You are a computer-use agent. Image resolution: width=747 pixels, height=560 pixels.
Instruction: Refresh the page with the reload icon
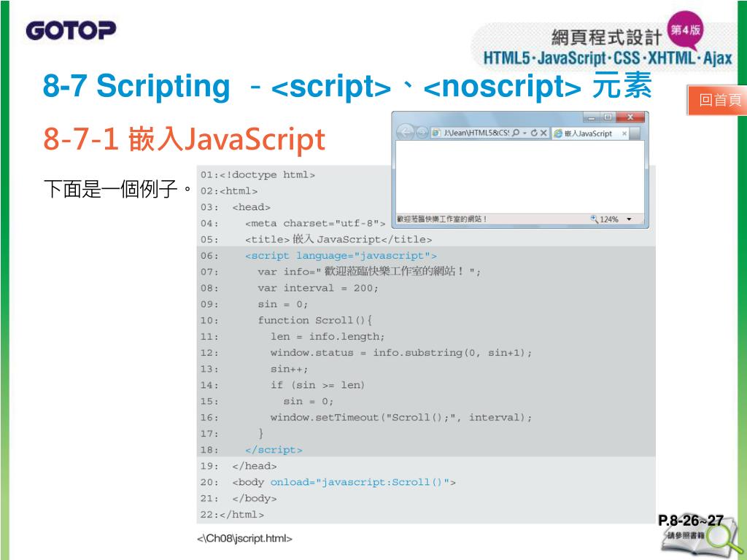click(x=534, y=133)
